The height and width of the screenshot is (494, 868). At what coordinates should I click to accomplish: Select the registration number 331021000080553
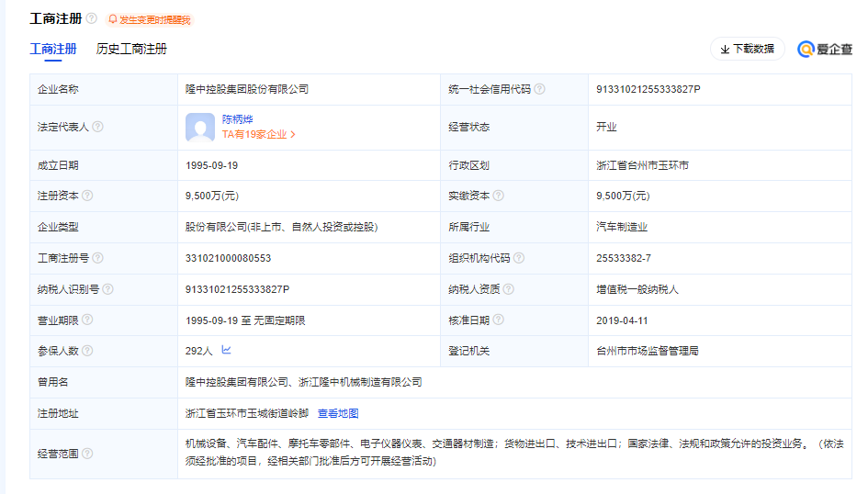click(x=228, y=258)
